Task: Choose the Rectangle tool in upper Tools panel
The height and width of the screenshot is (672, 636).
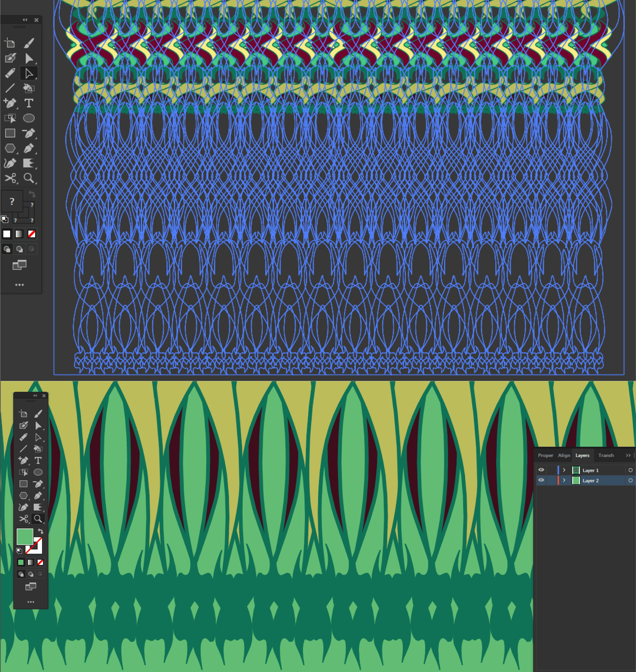Action: pos(10,133)
